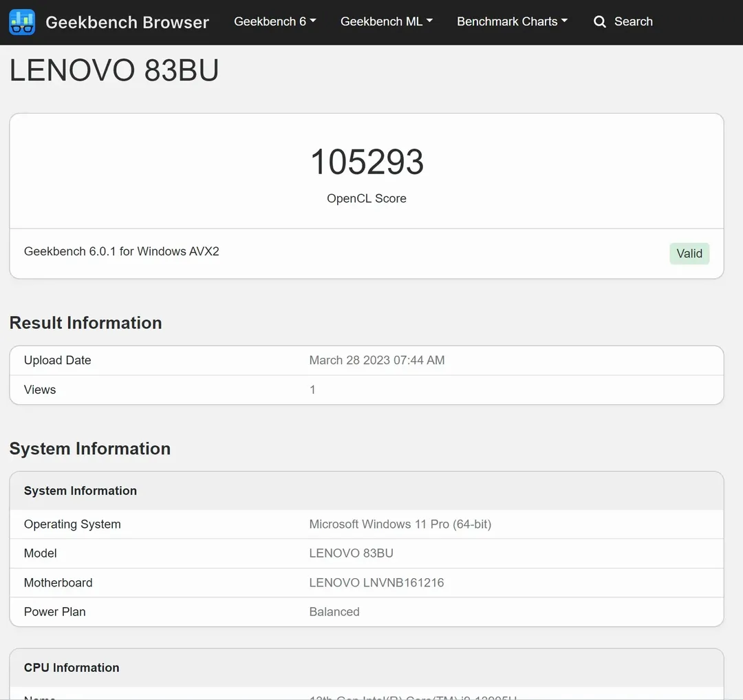Click the magnifying glass search icon
743x700 pixels.
coord(600,22)
